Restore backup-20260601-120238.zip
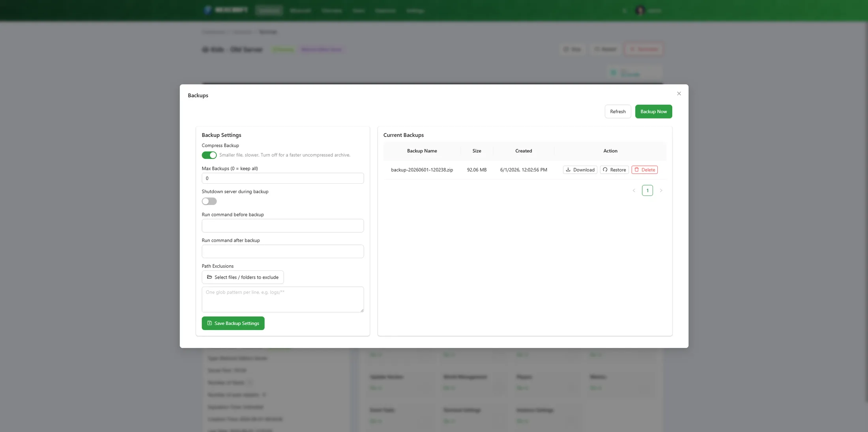Image resolution: width=868 pixels, height=432 pixels. [x=614, y=170]
